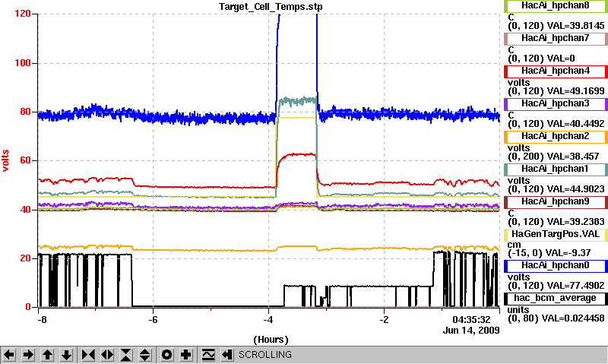Pan the plot right with the right-arrow button

pos(28,355)
